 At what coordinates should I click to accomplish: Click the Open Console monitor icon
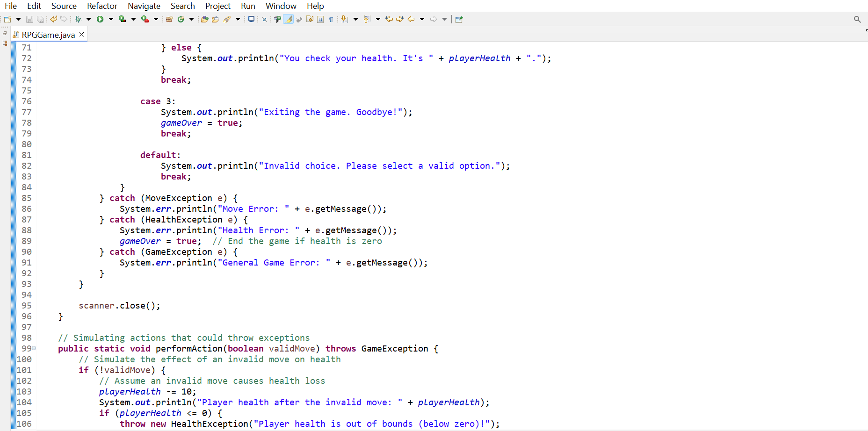(251, 19)
